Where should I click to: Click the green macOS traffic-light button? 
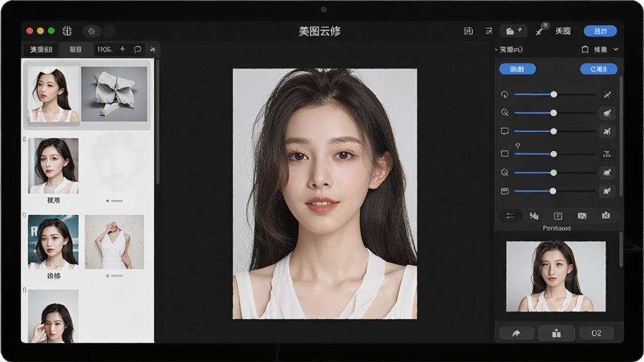(52, 31)
